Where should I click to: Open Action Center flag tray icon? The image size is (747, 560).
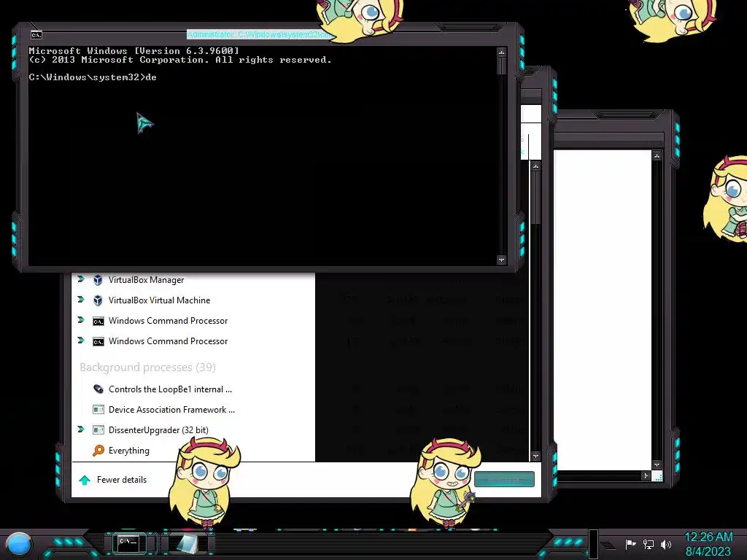click(631, 544)
